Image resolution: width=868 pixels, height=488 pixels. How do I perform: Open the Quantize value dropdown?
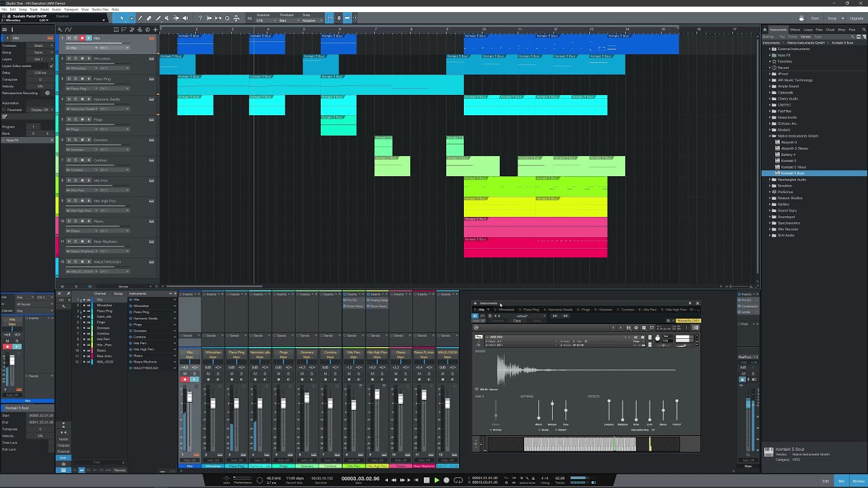261,20
